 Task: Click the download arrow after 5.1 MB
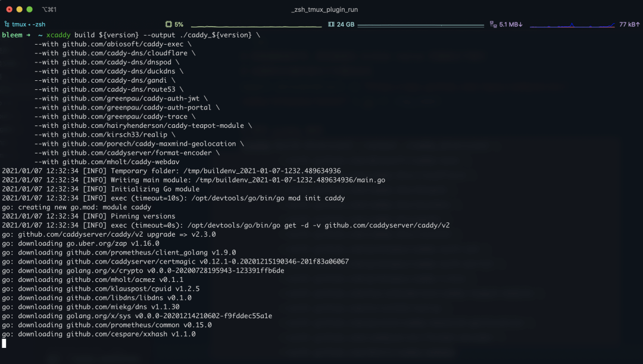(520, 24)
